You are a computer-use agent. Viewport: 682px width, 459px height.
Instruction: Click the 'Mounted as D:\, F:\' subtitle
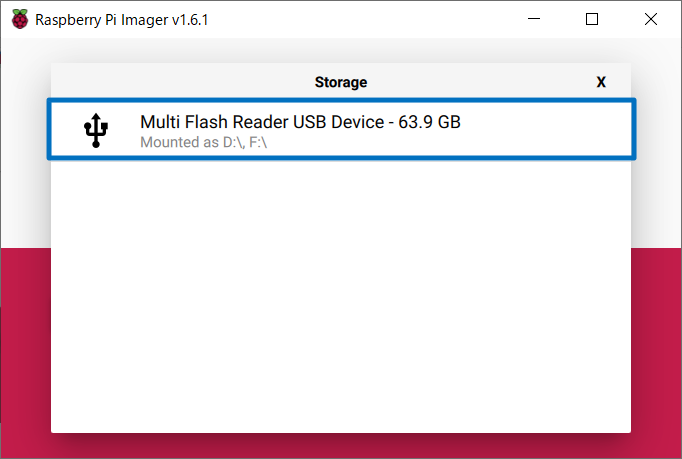click(x=203, y=142)
